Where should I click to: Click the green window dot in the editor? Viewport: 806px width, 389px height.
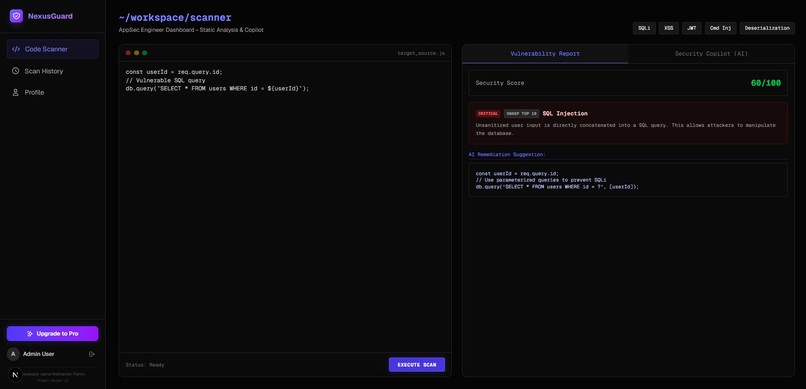point(144,53)
